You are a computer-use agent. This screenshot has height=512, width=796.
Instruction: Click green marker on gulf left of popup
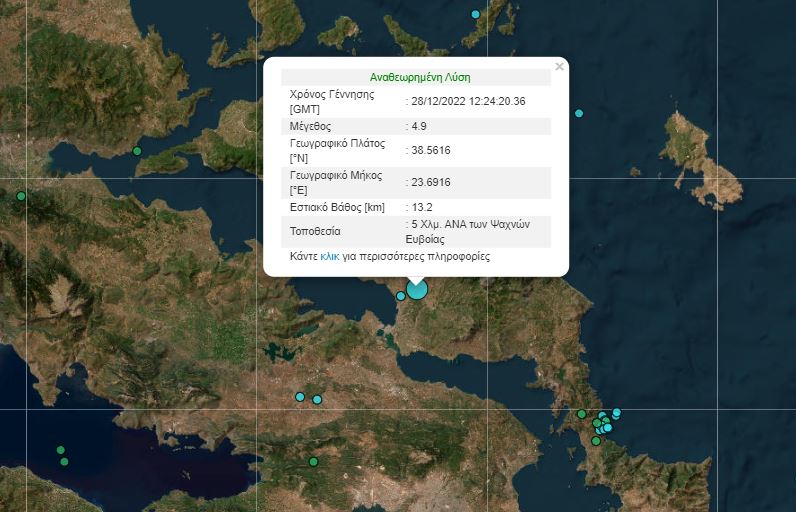pyautogui.click(x=137, y=151)
